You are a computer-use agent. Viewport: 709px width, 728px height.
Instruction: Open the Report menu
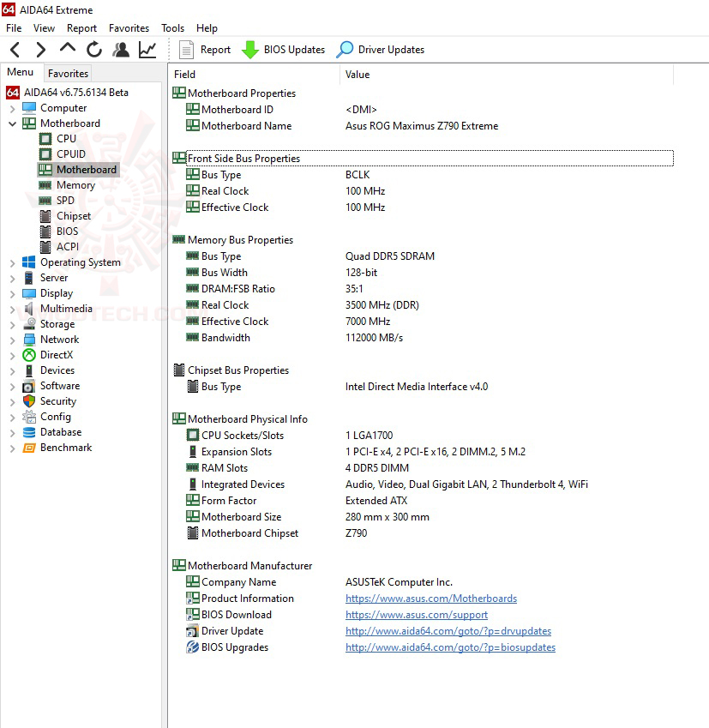(x=81, y=28)
